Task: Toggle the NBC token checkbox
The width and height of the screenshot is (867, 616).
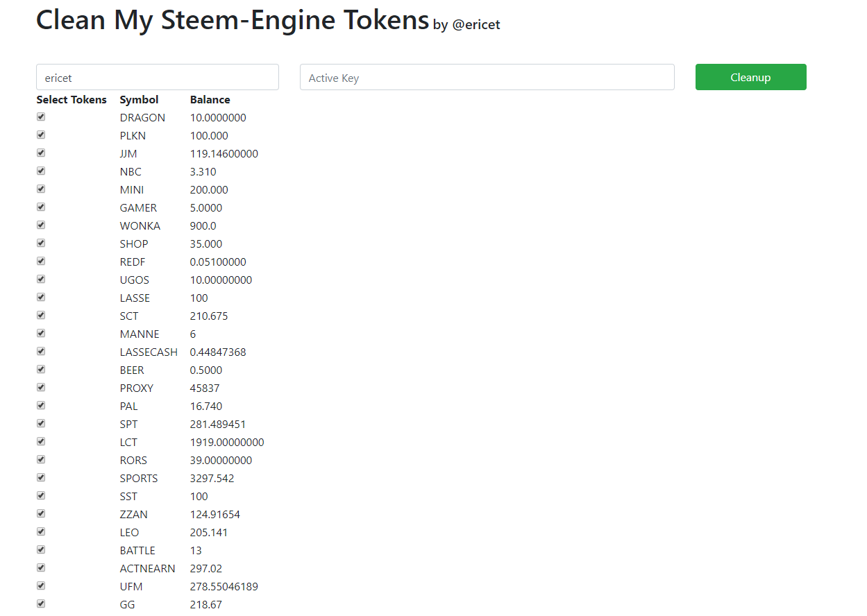Action: tap(41, 171)
